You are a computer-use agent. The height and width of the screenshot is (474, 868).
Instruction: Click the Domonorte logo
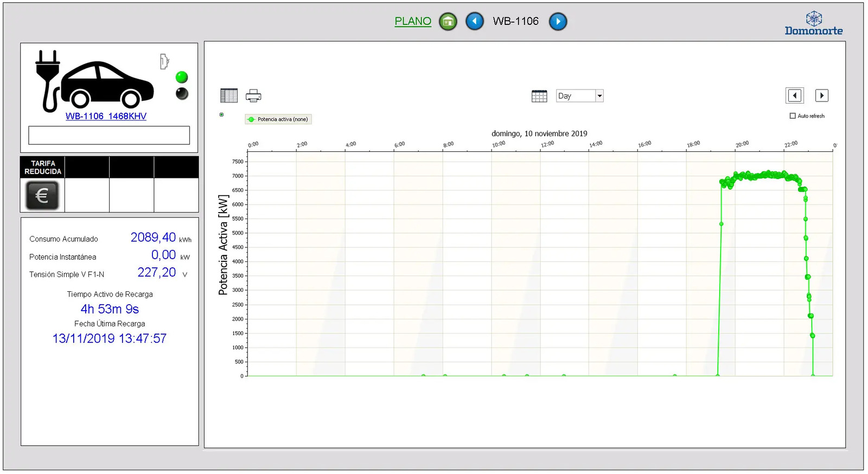[813, 24]
